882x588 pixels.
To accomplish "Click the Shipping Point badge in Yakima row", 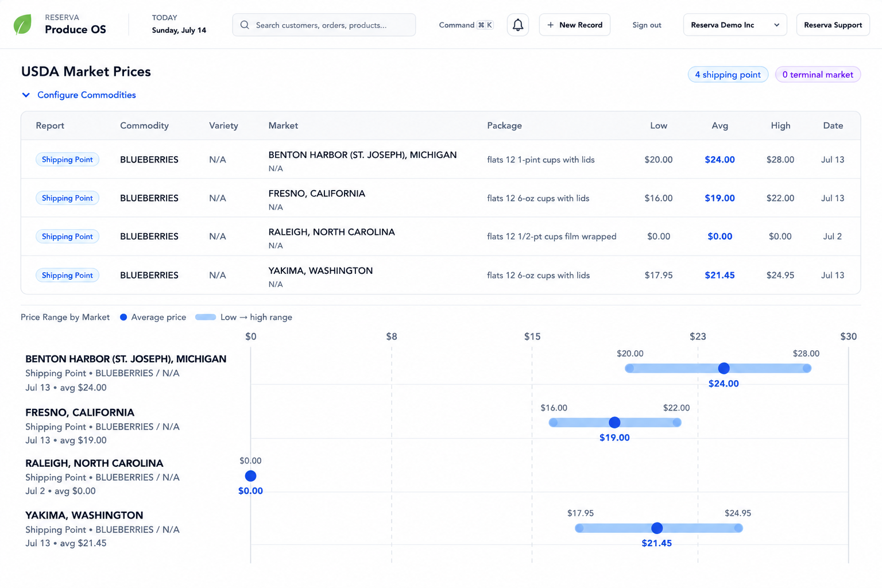I will tap(67, 275).
